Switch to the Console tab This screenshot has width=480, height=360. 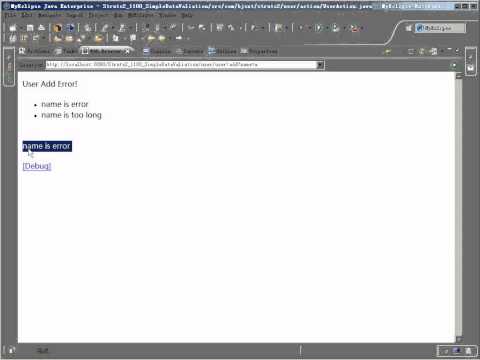click(157, 51)
